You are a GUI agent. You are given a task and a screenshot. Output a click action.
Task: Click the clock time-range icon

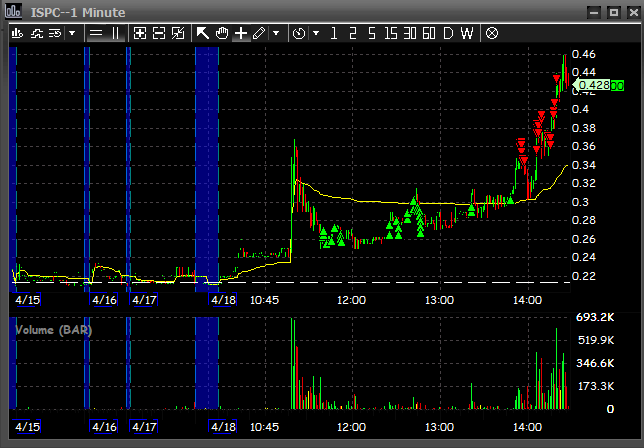(x=299, y=33)
